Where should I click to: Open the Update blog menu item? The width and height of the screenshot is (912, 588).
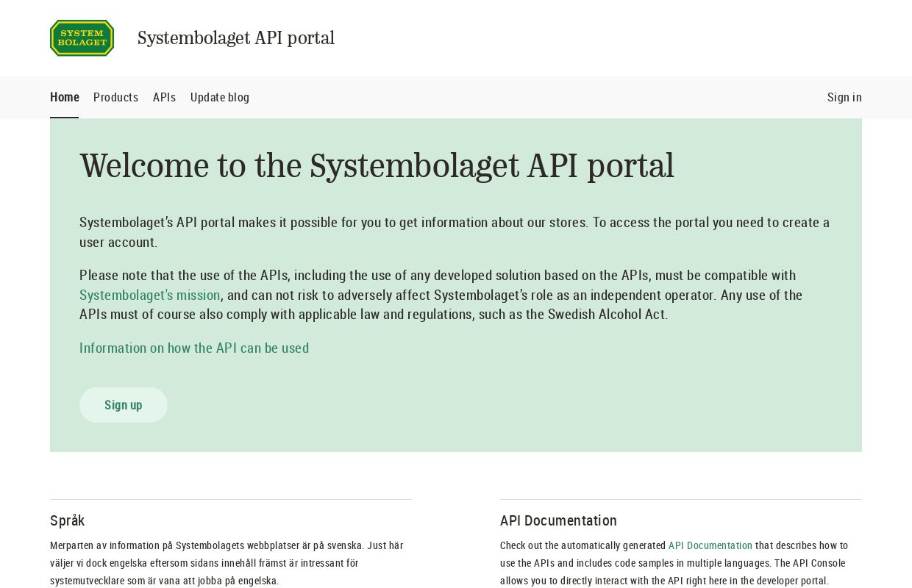(220, 97)
